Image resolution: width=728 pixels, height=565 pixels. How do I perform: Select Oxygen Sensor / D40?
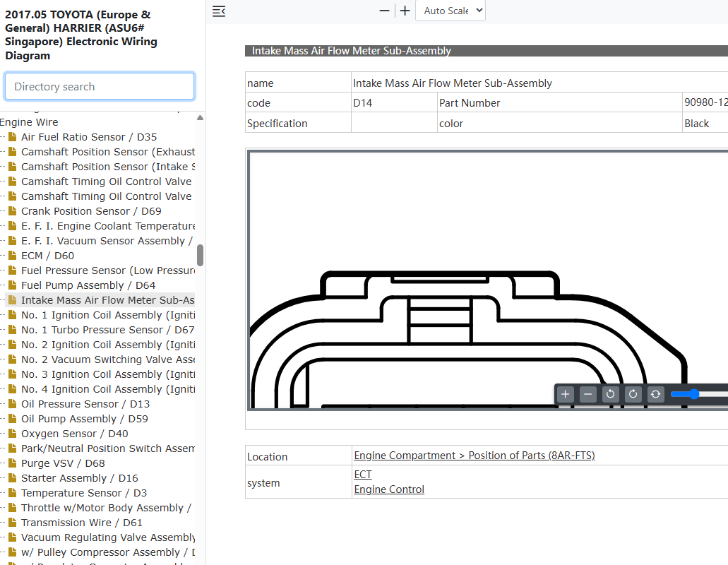(x=75, y=434)
